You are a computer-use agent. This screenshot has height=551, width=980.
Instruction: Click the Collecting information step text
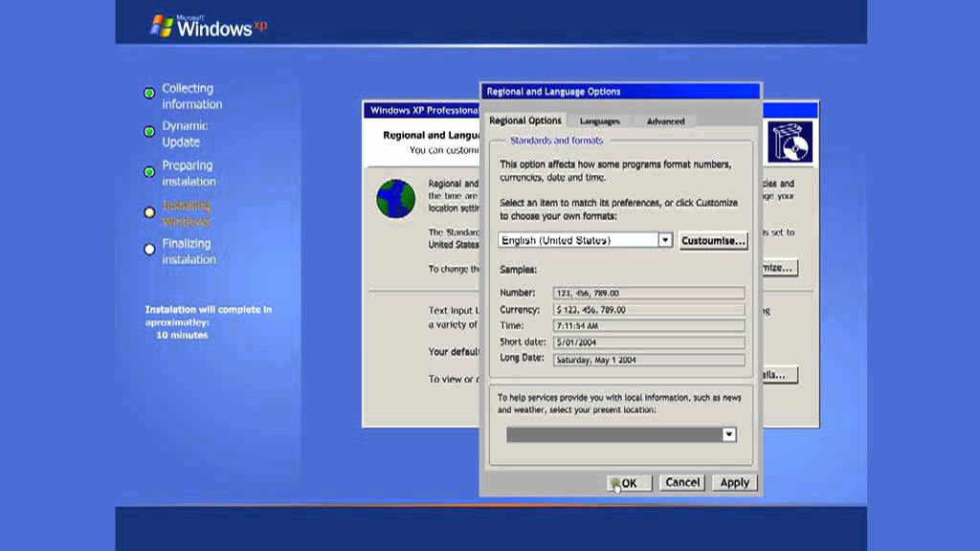tap(191, 97)
